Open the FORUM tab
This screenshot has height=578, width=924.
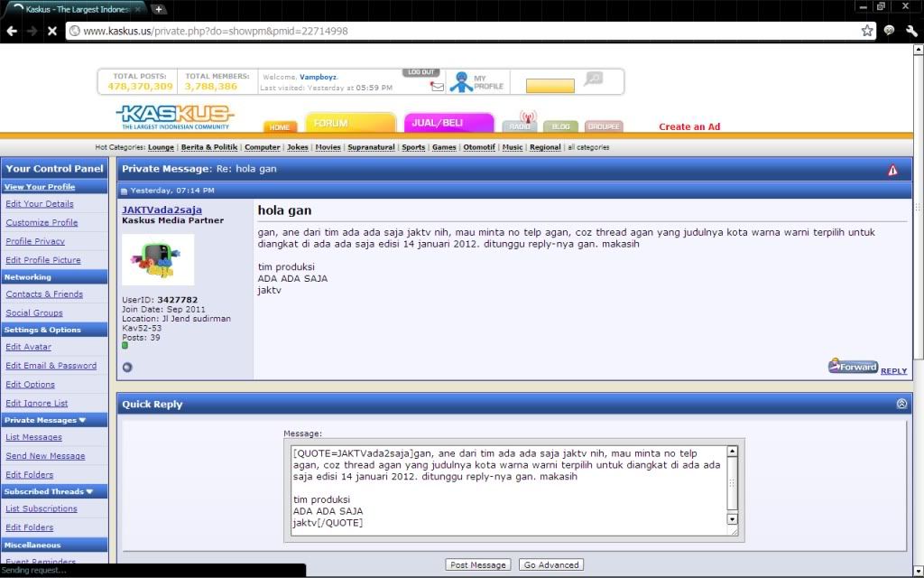[x=350, y=123]
